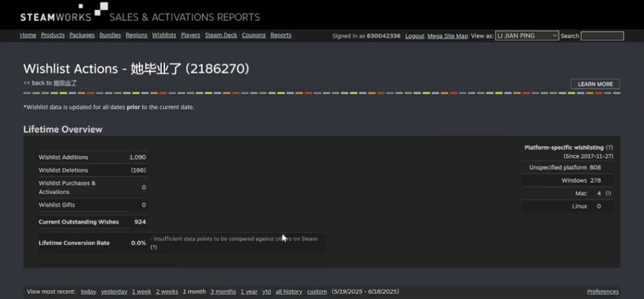The image size is (644, 299).
Task: Open Steam Deck report
Action: coord(221,35)
